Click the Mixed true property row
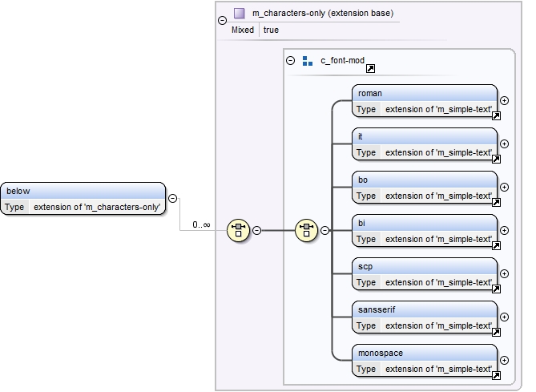The width and height of the screenshot is (536, 392). click(x=256, y=30)
